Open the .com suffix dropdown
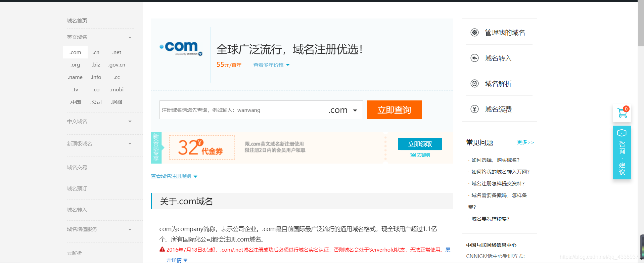 (x=342, y=110)
